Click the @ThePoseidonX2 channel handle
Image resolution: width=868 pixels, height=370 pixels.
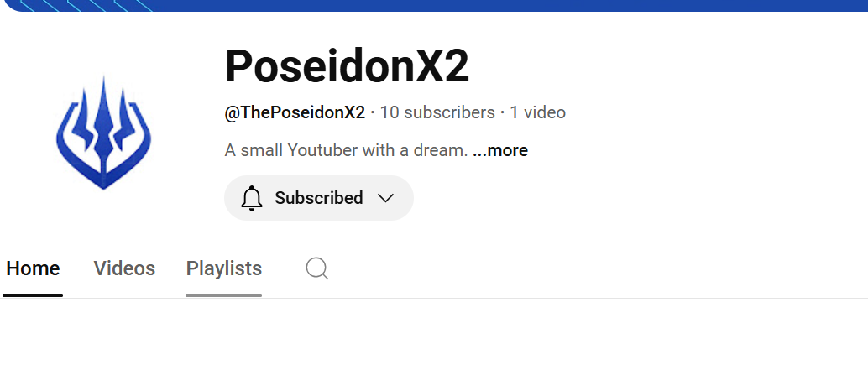pyautogui.click(x=295, y=112)
